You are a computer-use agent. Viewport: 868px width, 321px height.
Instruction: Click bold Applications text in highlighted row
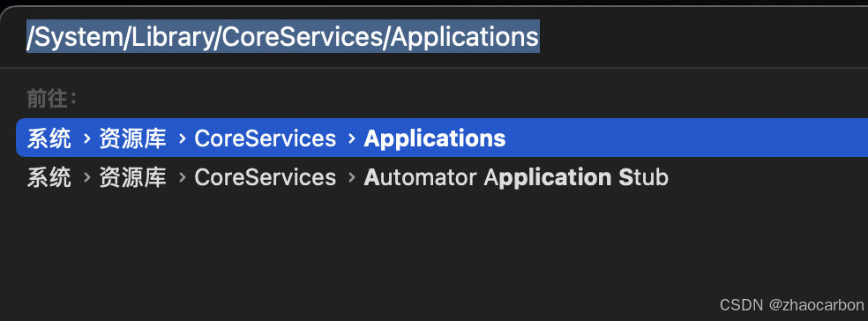pos(435,139)
